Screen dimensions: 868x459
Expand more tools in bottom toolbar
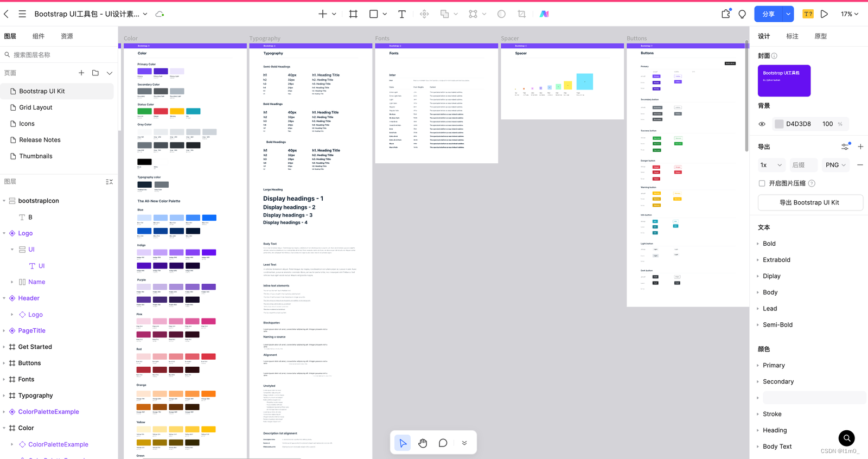coord(464,443)
